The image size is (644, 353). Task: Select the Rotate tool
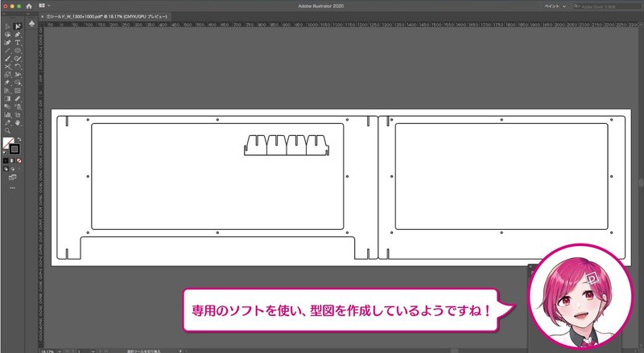tap(18, 67)
